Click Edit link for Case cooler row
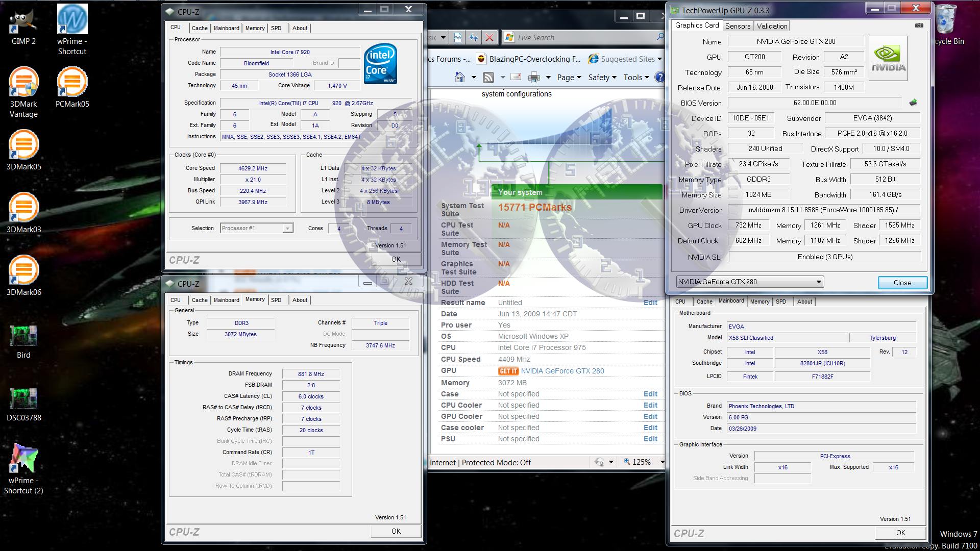Screen dimensions: 980x551 coord(650,428)
